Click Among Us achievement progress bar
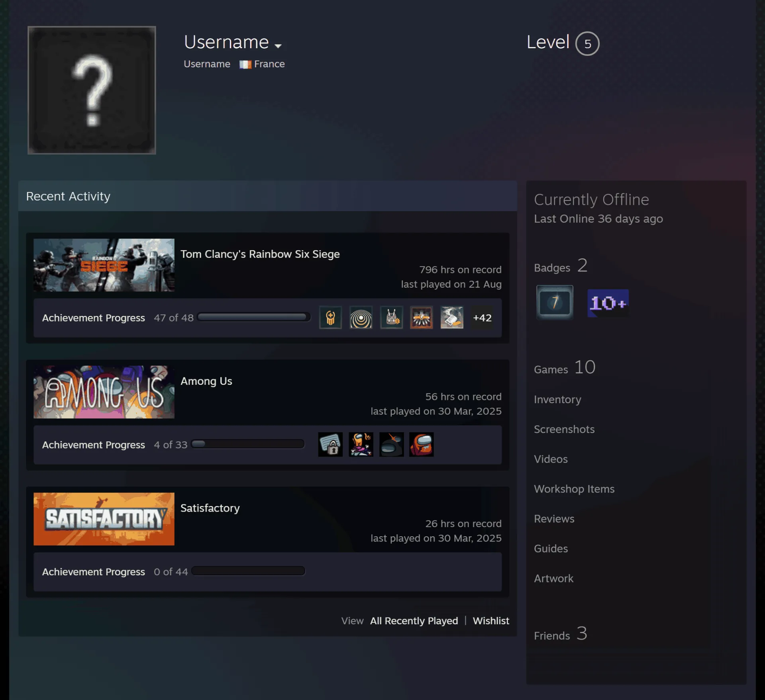Screen dimensions: 765x700 (248, 444)
